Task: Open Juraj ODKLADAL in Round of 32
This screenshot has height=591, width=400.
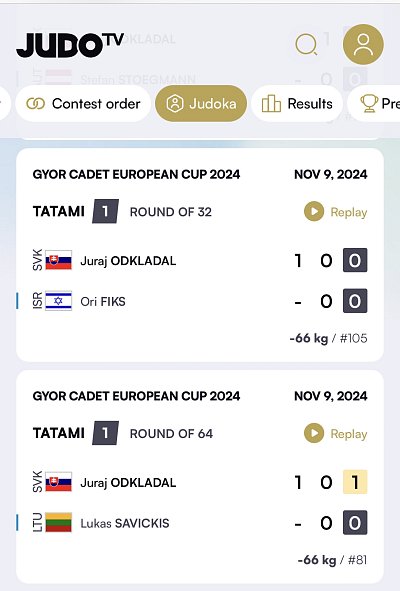Action: point(128,261)
